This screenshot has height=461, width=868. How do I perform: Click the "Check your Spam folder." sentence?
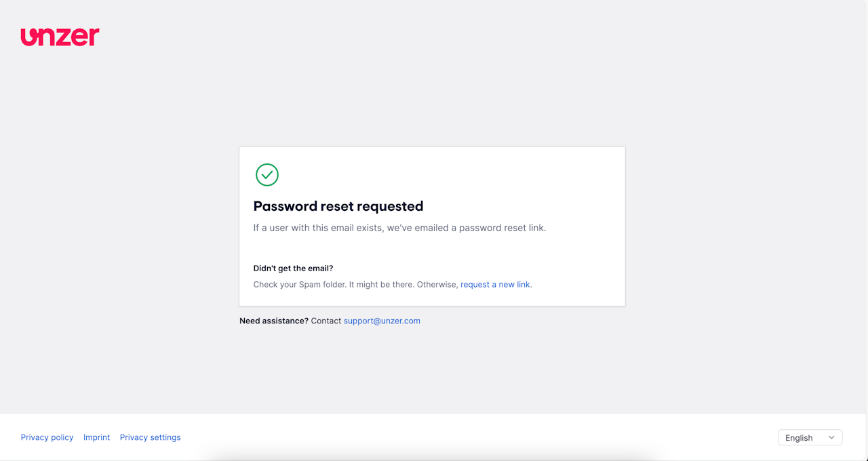[300, 285]
